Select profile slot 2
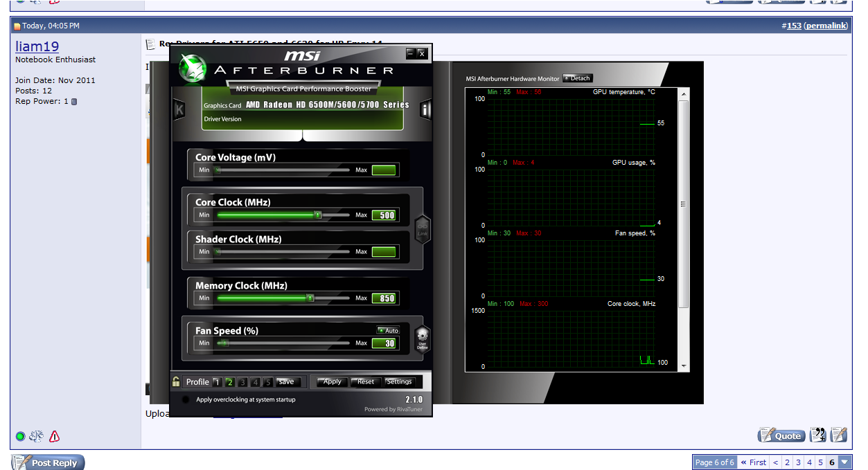 click(230, 382)
